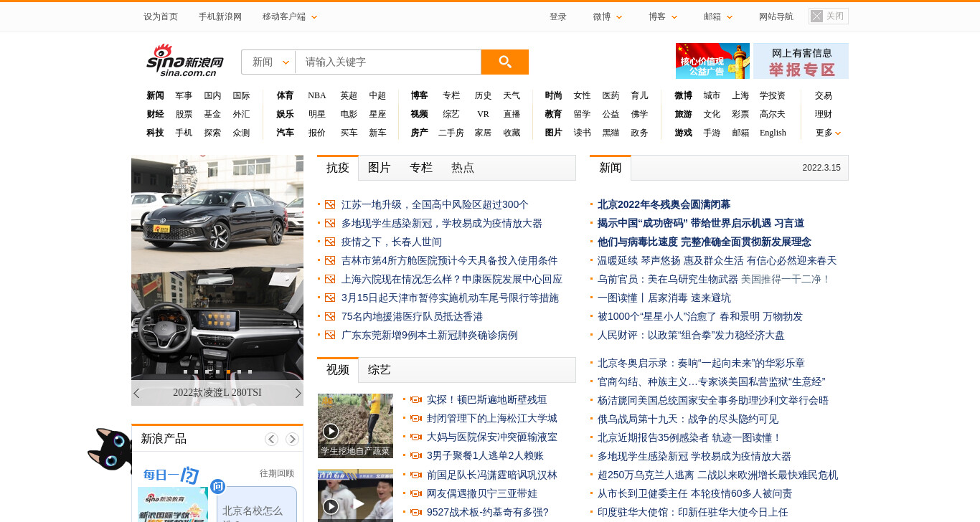Click video icon beside 网友偶遇撒贝宁三亚带娃
The width and height of the screenshot is (980, 522).
[x=415, y=494]
